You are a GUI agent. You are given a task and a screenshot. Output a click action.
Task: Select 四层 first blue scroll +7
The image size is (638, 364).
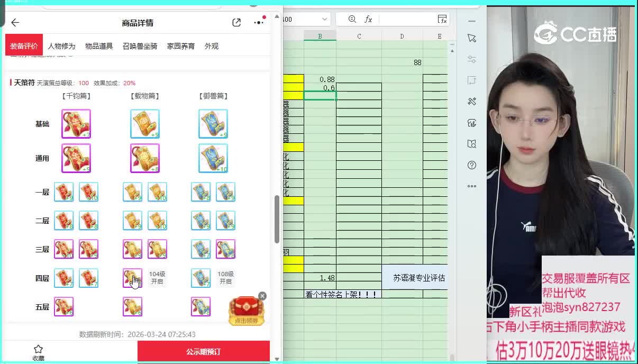click(201, 278)
